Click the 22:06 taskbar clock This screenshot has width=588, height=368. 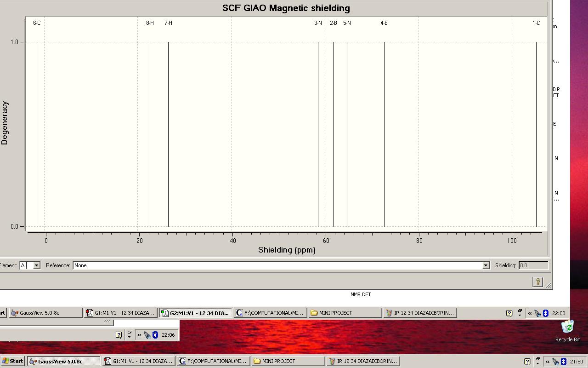168,335
